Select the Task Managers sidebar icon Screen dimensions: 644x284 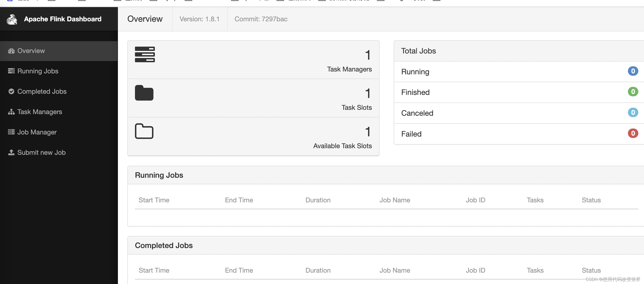coord(11,112)
